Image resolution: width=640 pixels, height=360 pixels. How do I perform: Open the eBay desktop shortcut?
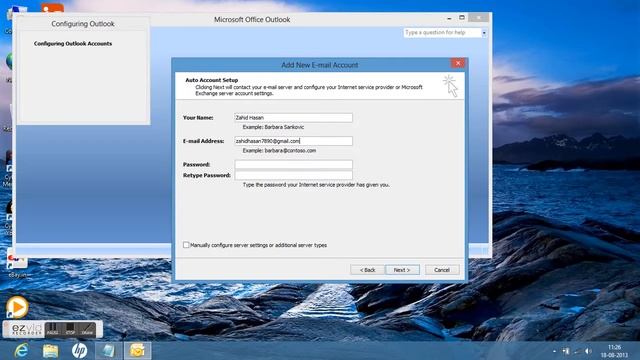(x=17, y=264)
